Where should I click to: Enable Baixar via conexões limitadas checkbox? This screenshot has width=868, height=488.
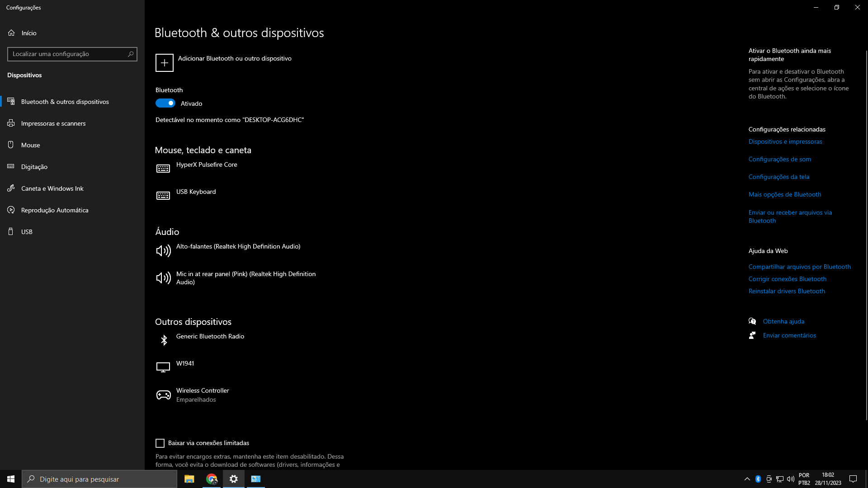coord(160,443)
